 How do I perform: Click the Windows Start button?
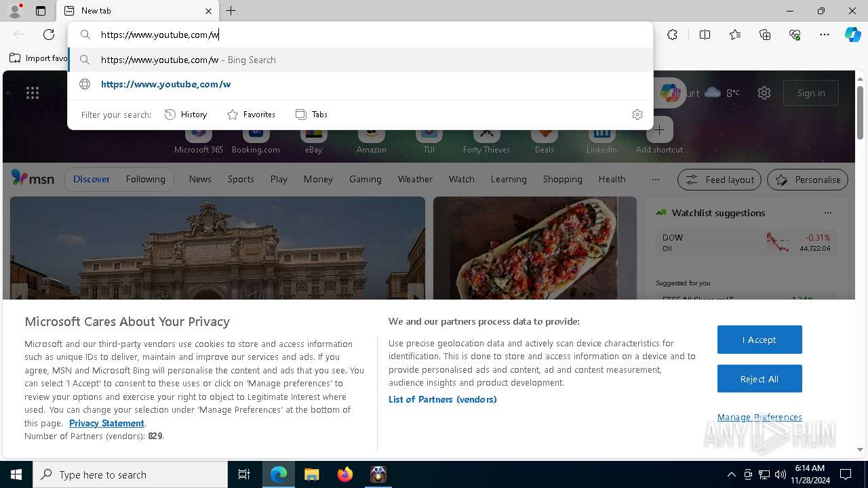point(16,474)
